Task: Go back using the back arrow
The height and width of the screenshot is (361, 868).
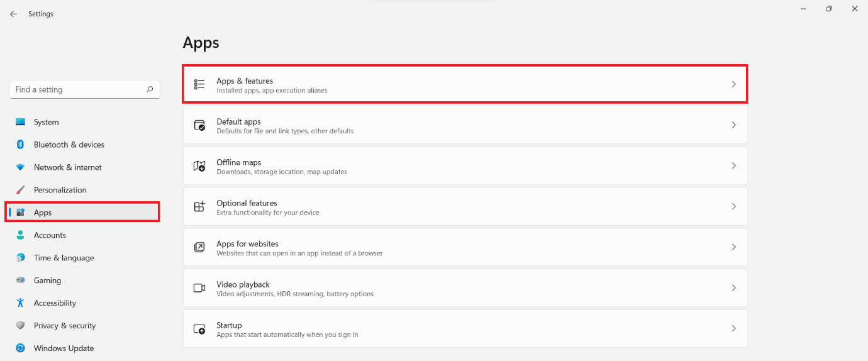Action: (13, 14)
